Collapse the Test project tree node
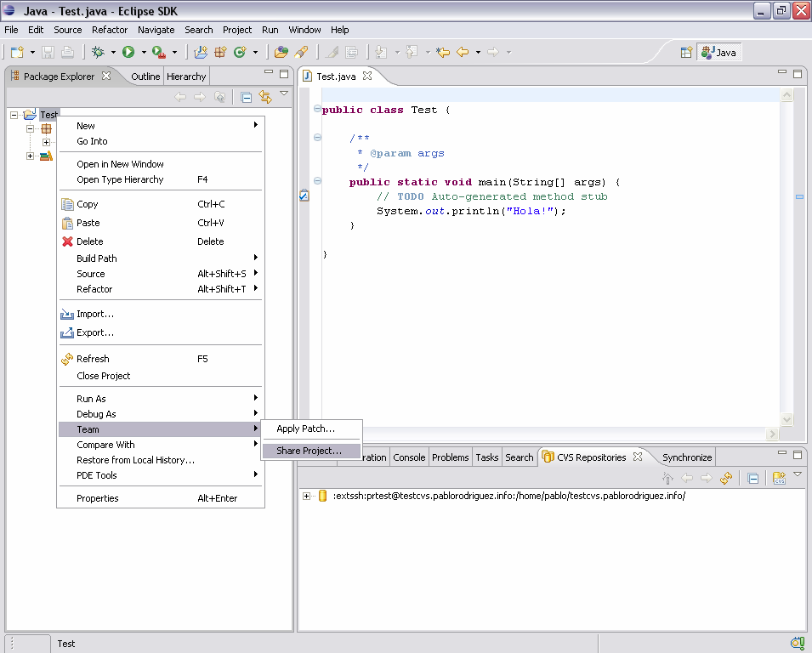Image resolution: width=812 pixels, height=653 pixels. [14, 115]
